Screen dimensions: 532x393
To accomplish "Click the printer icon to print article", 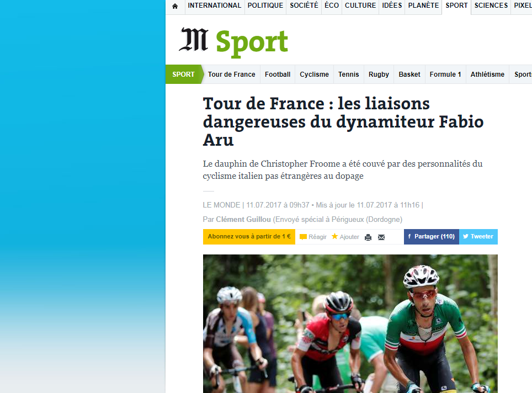I will [368, 237].
